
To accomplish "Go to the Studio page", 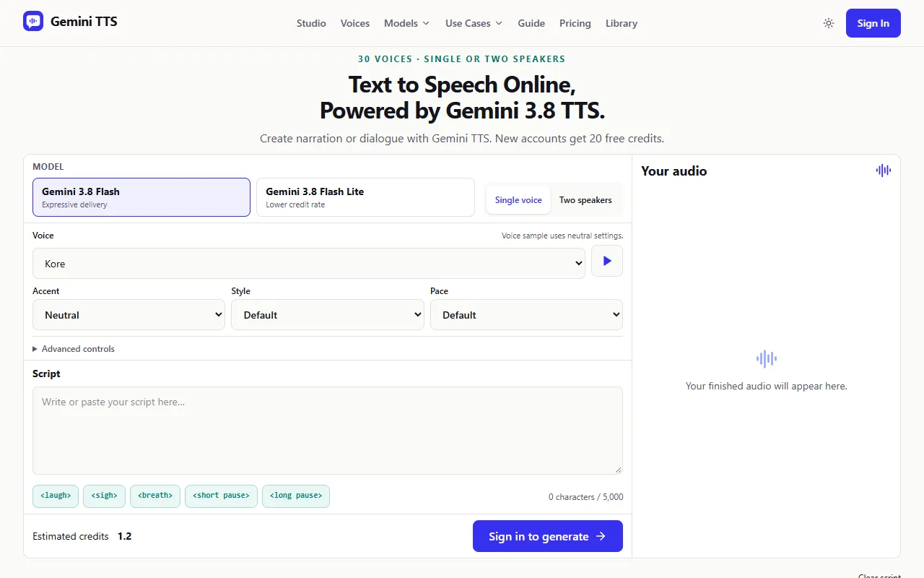I will pos(311,23).
